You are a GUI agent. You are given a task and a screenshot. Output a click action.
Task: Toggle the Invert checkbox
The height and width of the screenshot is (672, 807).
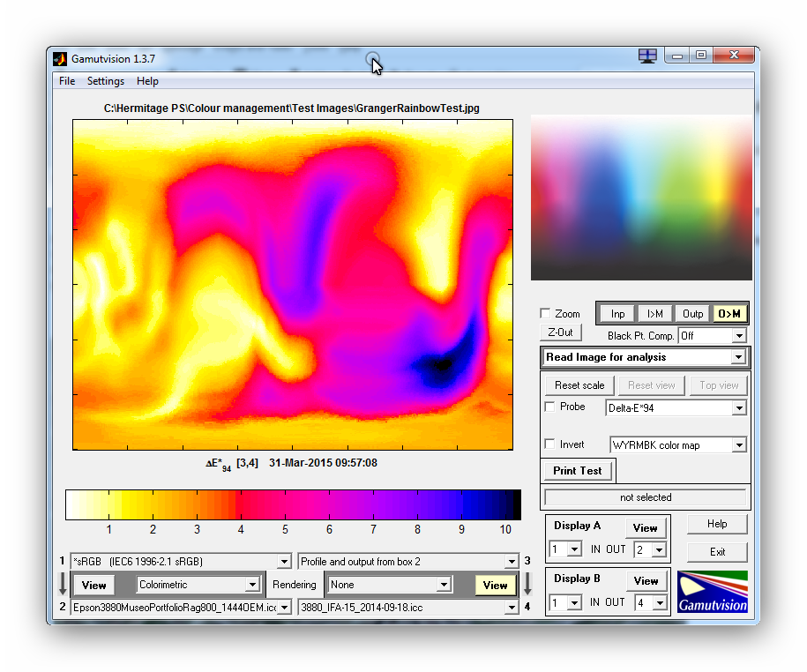pyautogui.click(x=549, y=444)
